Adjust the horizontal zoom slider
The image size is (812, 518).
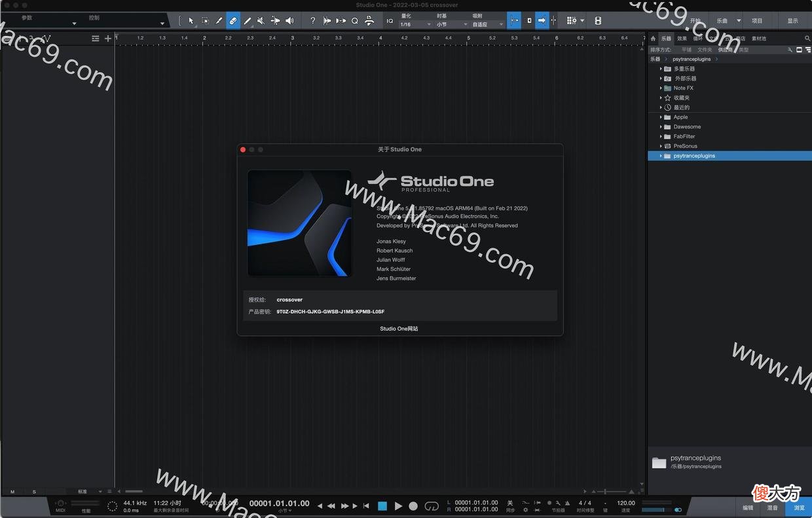coord(606,491)
